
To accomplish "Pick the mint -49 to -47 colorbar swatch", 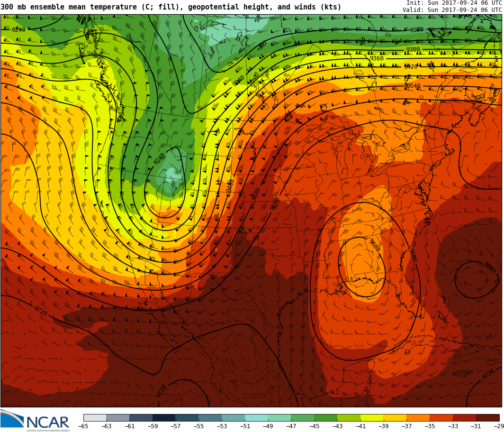I will click(x=280, y=417).
